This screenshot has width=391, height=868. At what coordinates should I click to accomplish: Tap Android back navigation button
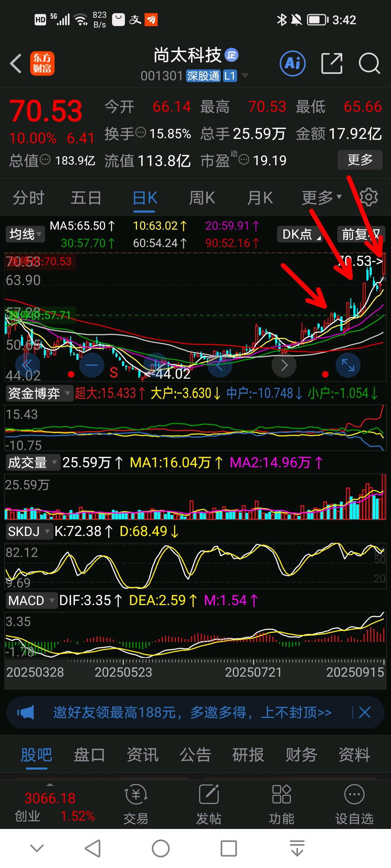click(93, 848)
